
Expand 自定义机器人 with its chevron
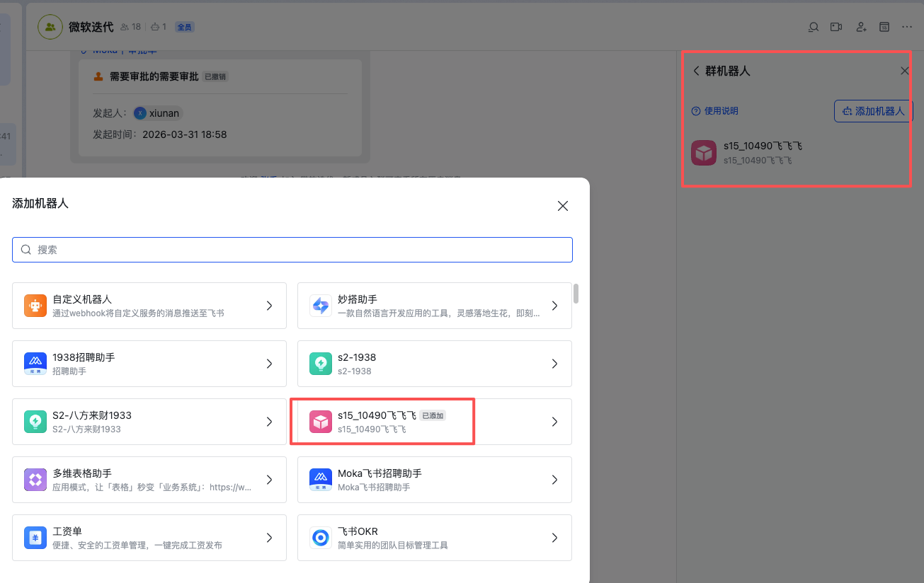tap(269, 306)
